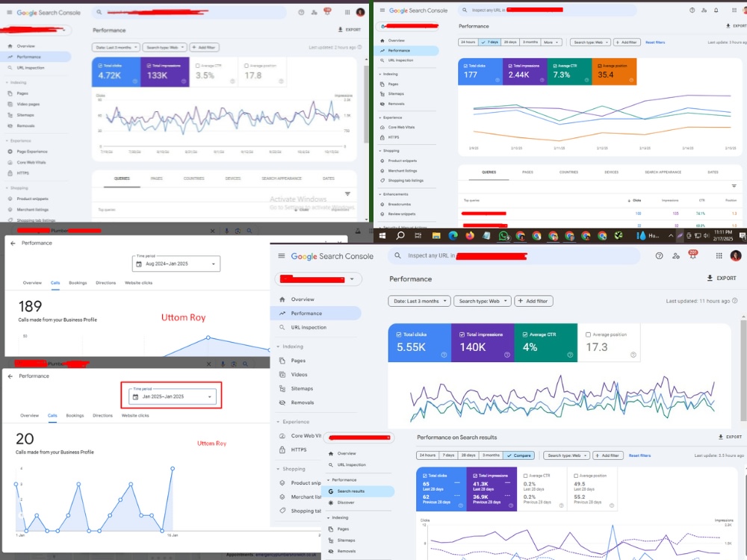This screenshot has height=560, width=747.
Task: Open Search type: Web dropdown in 5.55K-clicks console
Action: point(483,301)
